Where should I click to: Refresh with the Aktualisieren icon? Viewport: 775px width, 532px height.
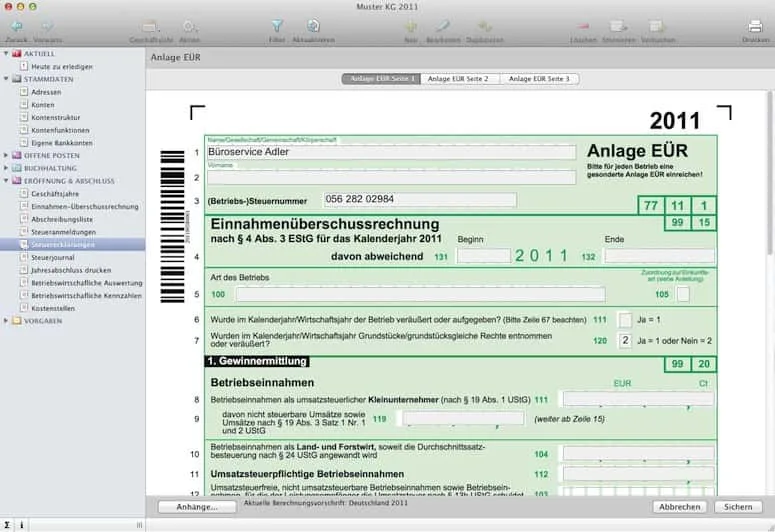coord(313,26)
